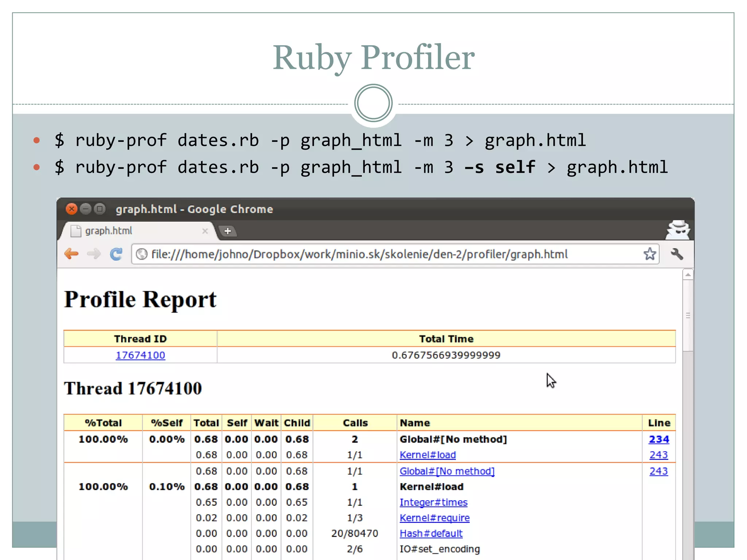Viewport: 747px width, 560px height.
Task: Click the Total Time column header
Action: (446, 339)
